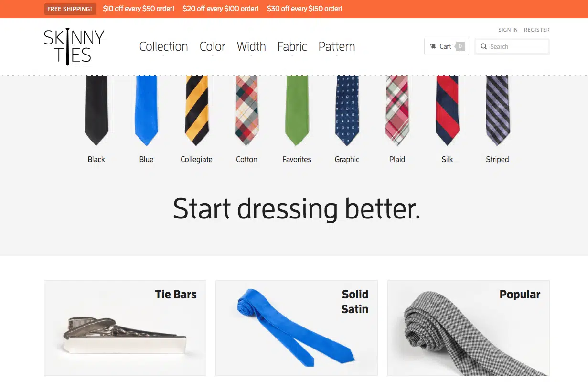Screen dimensions: 588x382
Task: Click into the Search field
Action: click(512, 46)
